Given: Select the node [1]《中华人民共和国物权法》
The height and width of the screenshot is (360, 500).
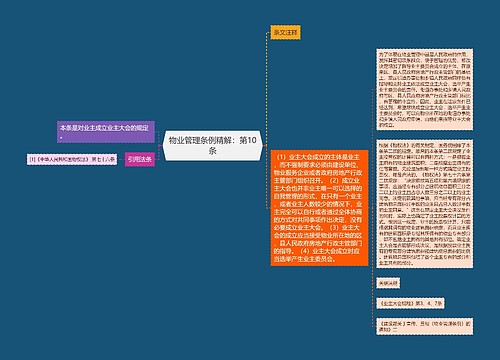Looking at the screenshot, I should pyautogui.click(x=72, y=159).
